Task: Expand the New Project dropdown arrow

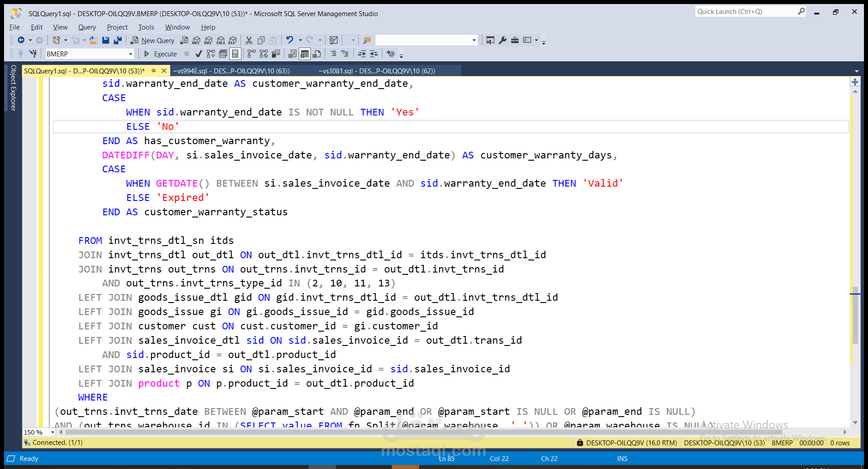Action: 66,40
